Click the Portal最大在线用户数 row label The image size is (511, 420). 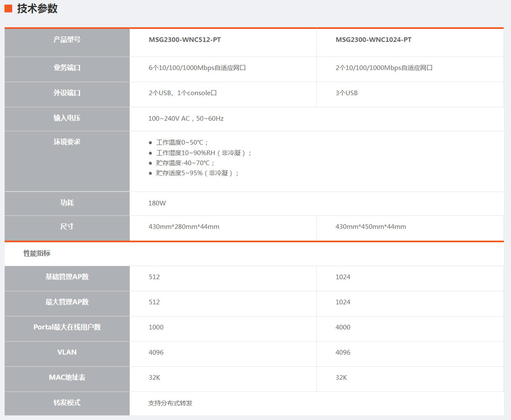click(x=67, y=327)
